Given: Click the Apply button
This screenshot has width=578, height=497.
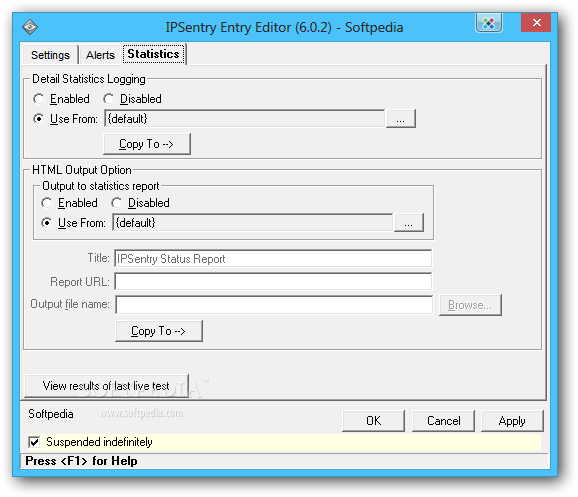Looking at the screenshot, I should click(512, 421).
